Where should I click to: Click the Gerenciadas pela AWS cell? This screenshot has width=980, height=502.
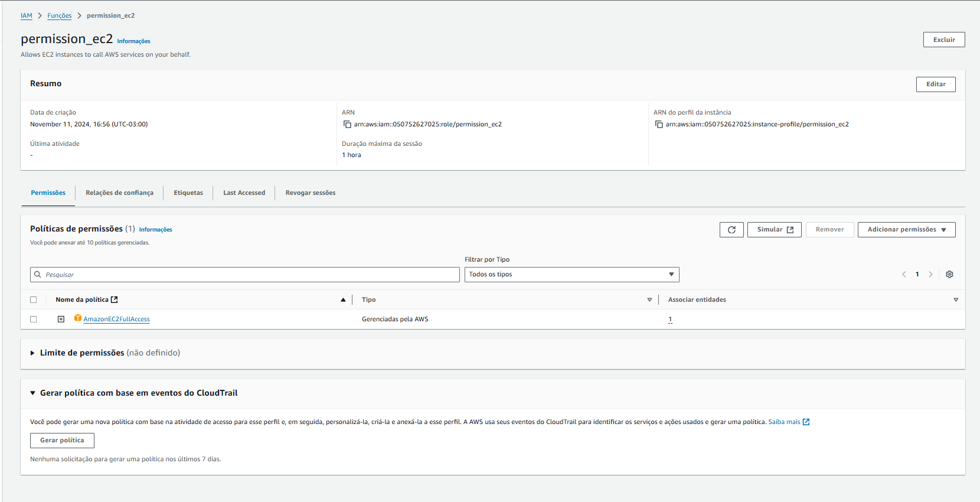395,320
